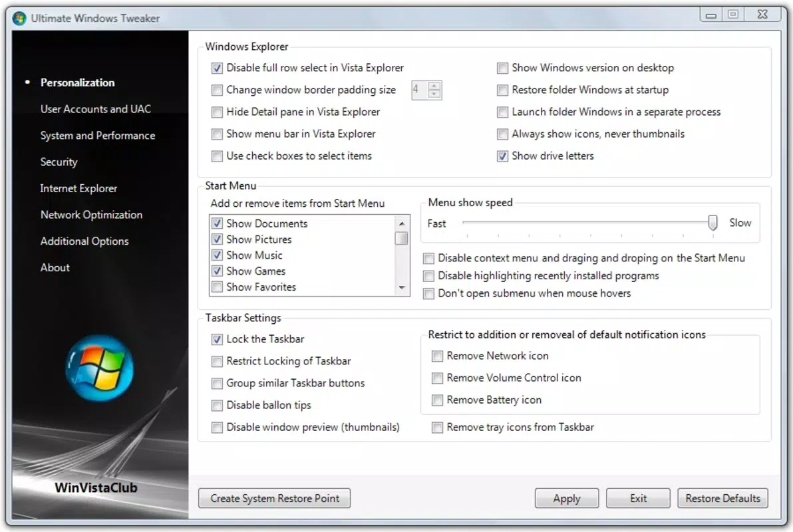Uncheck Show Pictures in Start Menu list
The height and width of the screenshot is (532, 793).
217,239
